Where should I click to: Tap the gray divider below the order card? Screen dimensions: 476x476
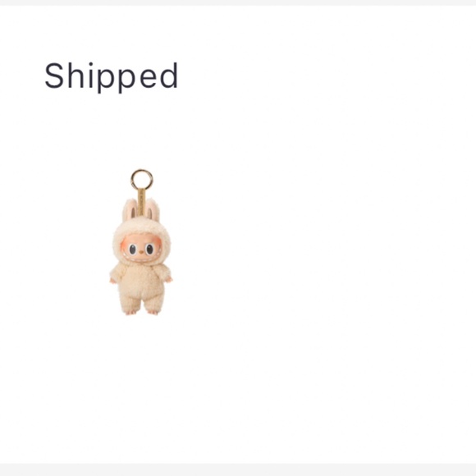(238, 469)
